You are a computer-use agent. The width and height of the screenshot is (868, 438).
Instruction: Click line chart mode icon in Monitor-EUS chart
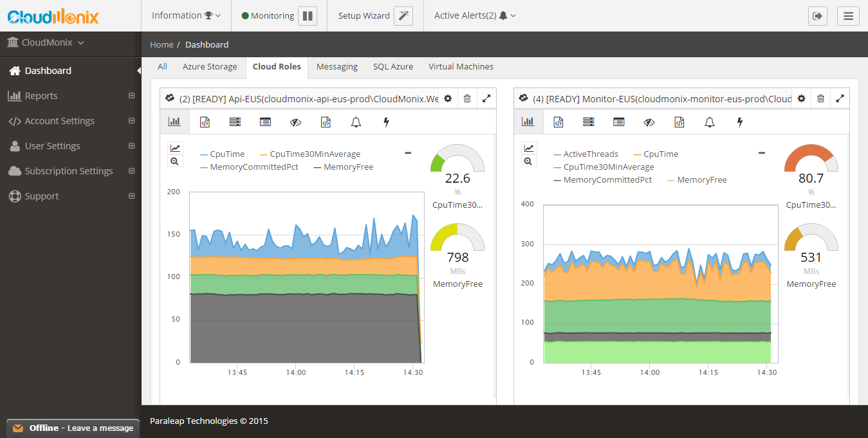528,148
